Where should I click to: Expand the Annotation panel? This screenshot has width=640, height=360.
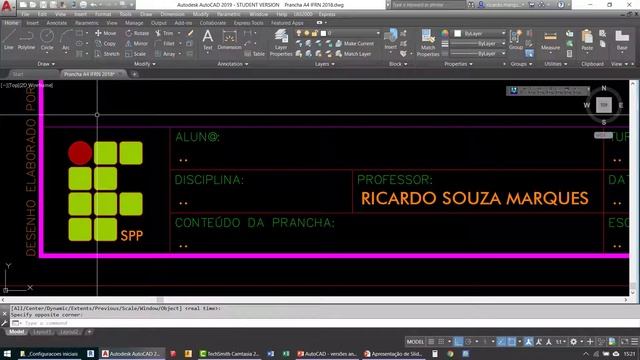pos(233,64)
